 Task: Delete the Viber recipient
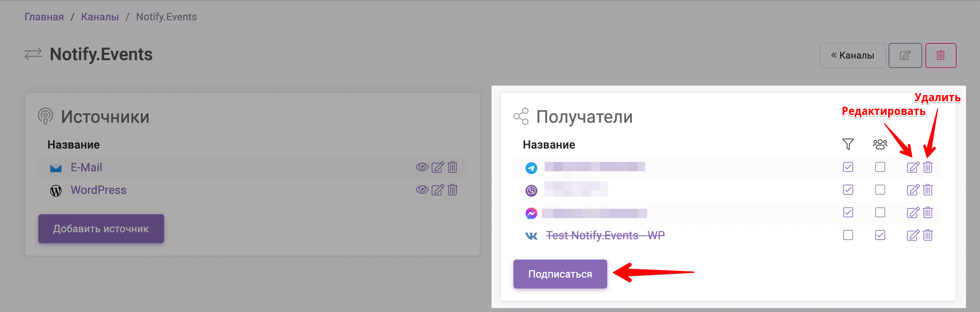pyautogui.click(x=928, y=190)
